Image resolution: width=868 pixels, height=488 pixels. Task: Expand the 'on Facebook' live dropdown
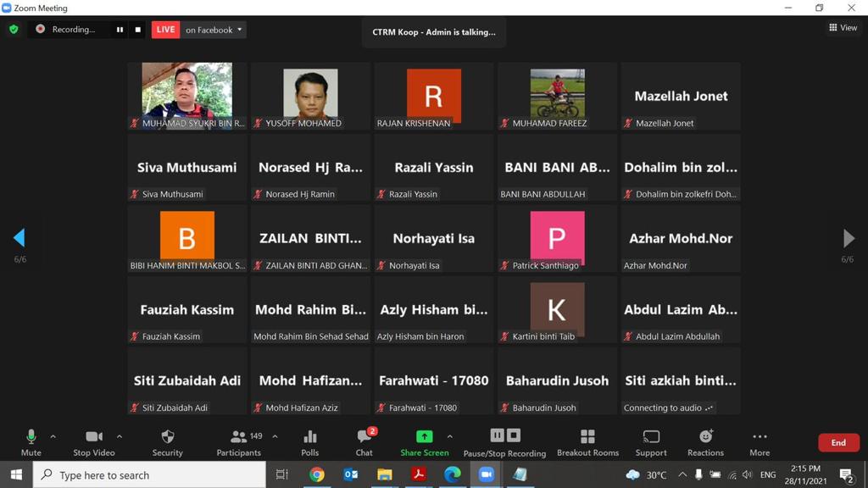coord(214,30)
